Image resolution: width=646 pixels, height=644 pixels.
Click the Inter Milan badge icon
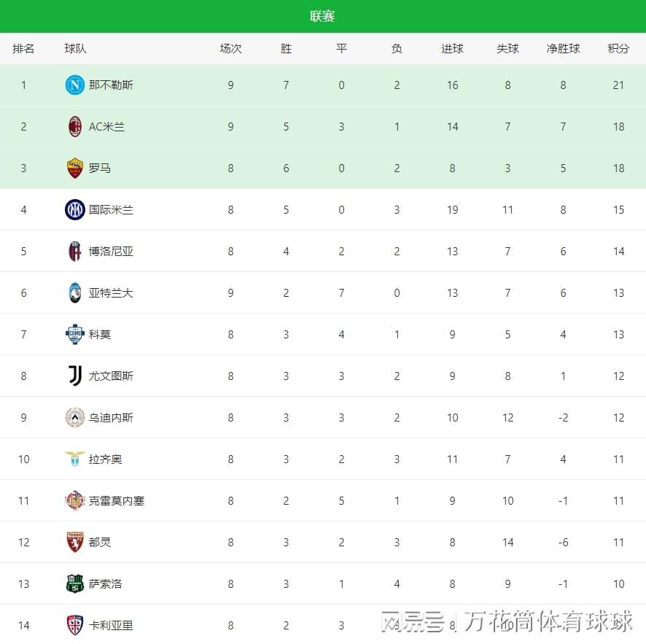(x=75, y=210)
